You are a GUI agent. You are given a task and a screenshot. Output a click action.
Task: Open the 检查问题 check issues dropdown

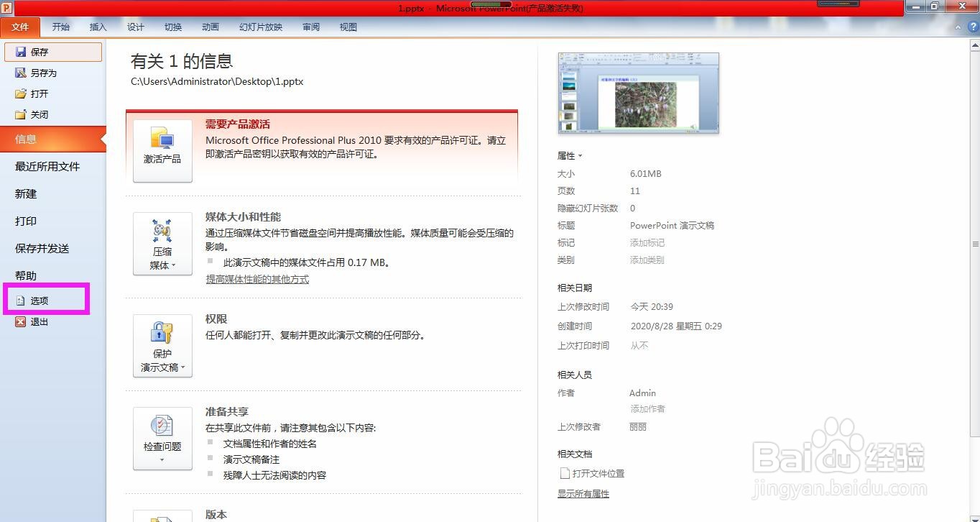point(162,439)
